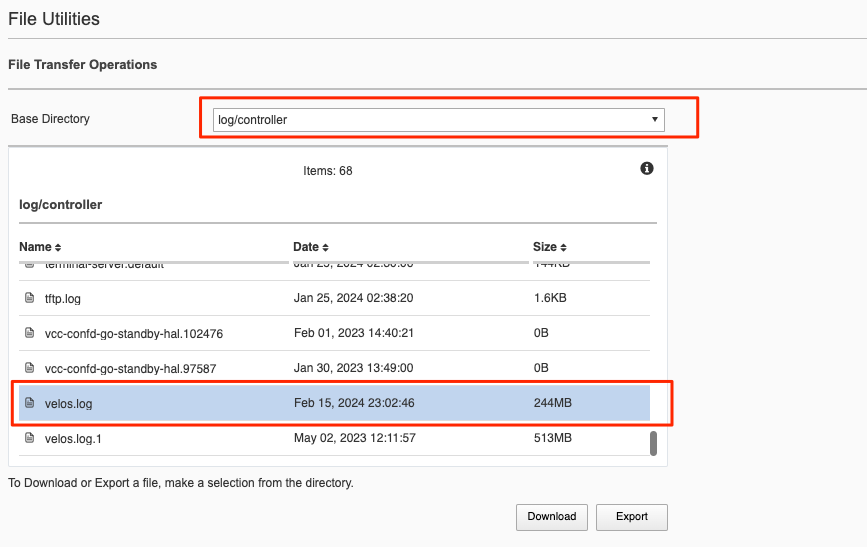Open the Base Directory dropdown
The image size is (867, 547).
pyautogui.click(x=438, y=119)
